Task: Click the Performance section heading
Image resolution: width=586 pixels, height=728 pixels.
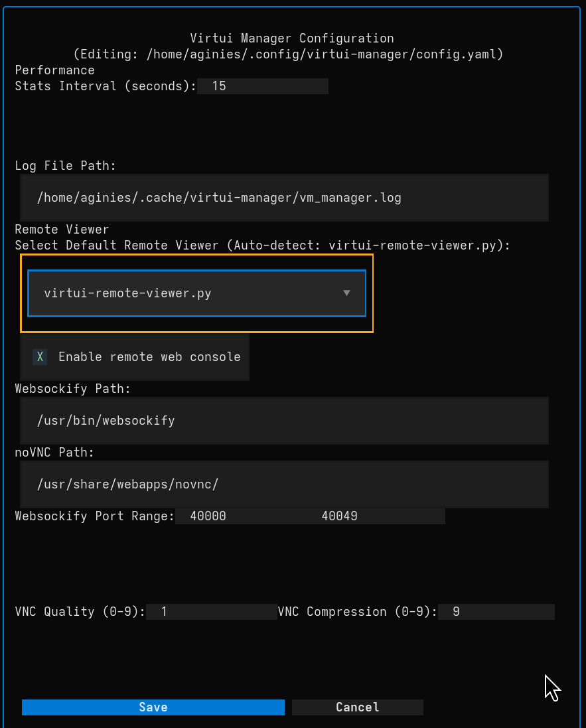Action: pos(54,70)
